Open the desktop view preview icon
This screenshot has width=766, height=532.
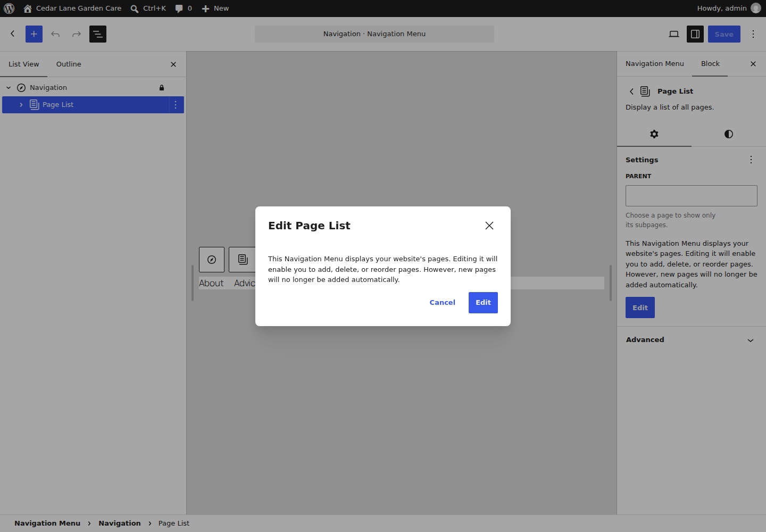(x=674, y=34)
